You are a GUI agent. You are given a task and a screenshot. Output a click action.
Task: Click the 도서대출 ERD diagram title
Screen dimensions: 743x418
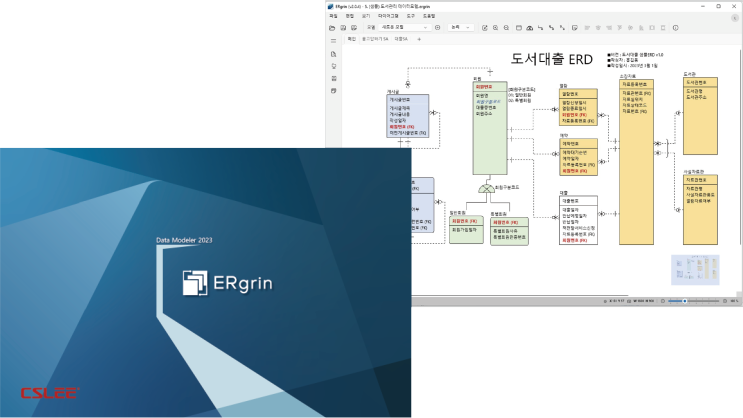pyautogui.click(x=552, y=59)
